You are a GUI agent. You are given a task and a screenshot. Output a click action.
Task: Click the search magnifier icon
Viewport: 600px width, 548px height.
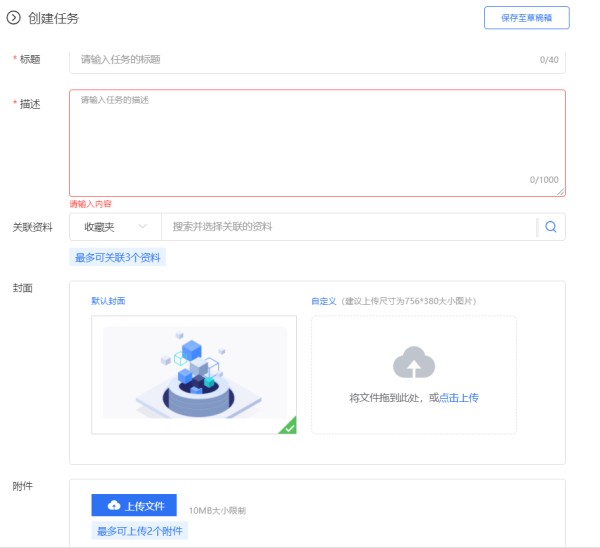click(x=551, y=227)
